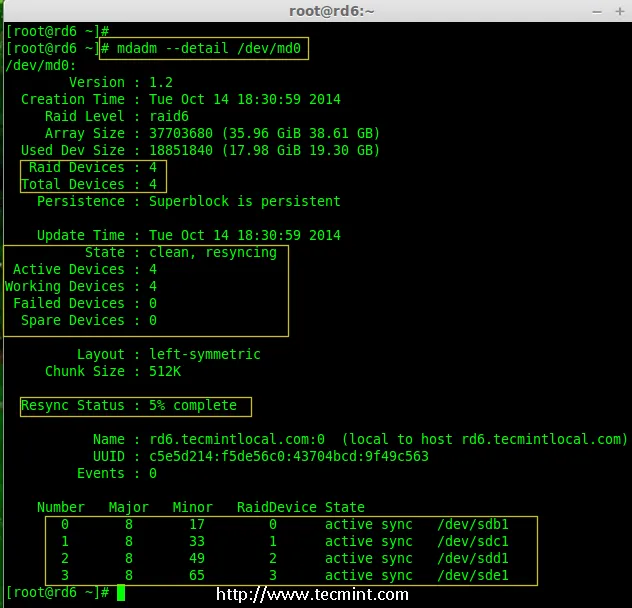Click the Array Size value 37703680
632x608 pixels.
tap(181, 133)
